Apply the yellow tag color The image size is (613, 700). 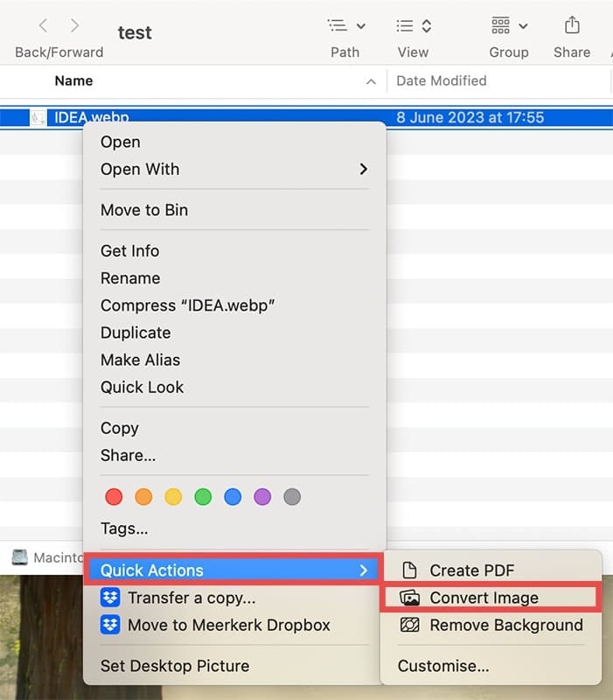pos(173,497)
